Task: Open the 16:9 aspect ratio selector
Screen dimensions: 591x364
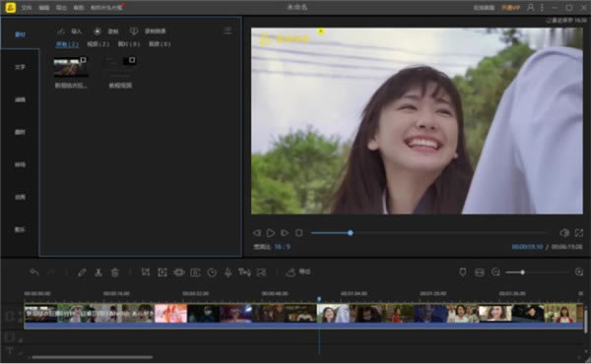Action: [283, 247]
